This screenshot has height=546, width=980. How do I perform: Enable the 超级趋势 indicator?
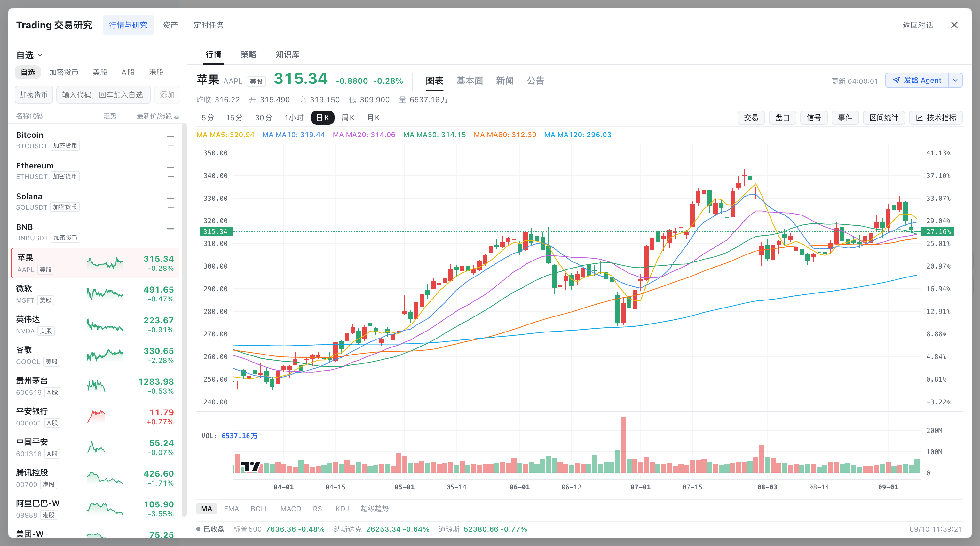click(x=374, y=509)
